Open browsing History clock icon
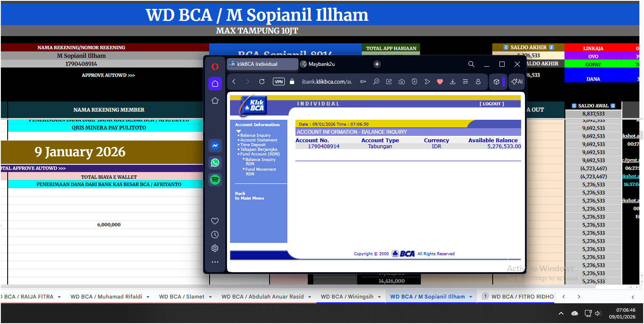The image size is (644, 324). coord(215,234)
